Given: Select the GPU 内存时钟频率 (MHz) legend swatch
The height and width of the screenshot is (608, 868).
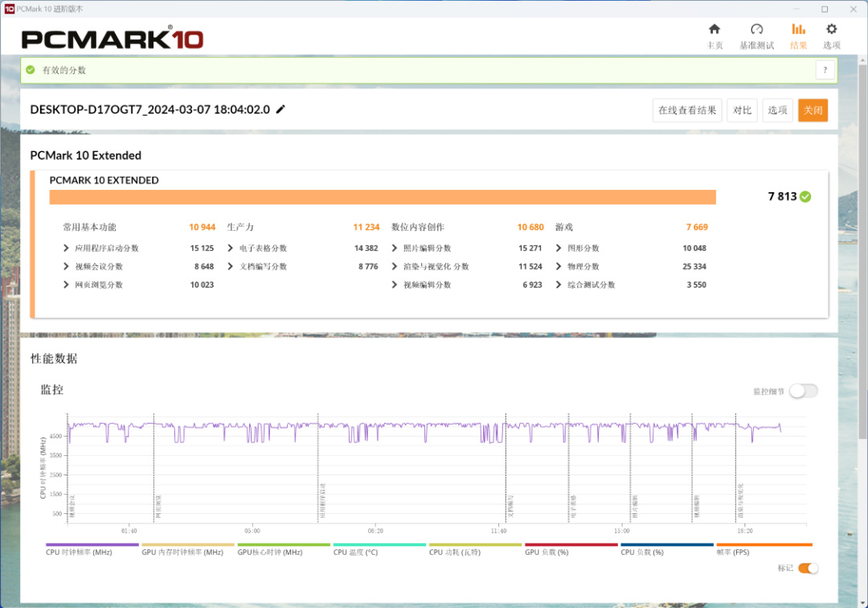Looking at the screenshot, I should (187, 545).
